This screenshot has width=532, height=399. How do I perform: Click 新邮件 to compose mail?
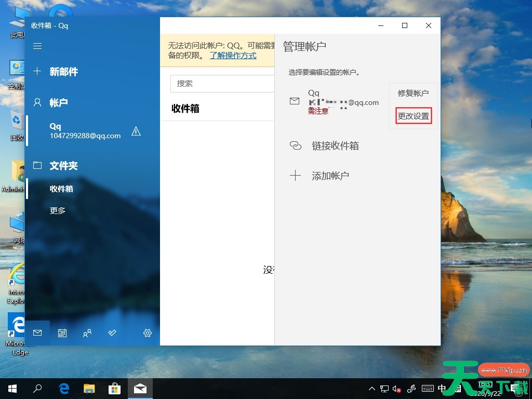click(x=63, y=72)
